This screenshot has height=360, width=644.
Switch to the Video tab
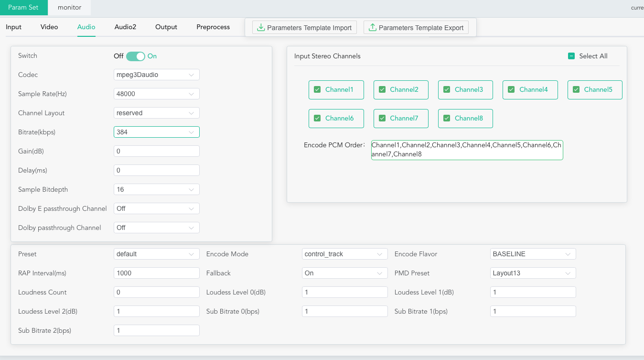(x=49, y=27)
